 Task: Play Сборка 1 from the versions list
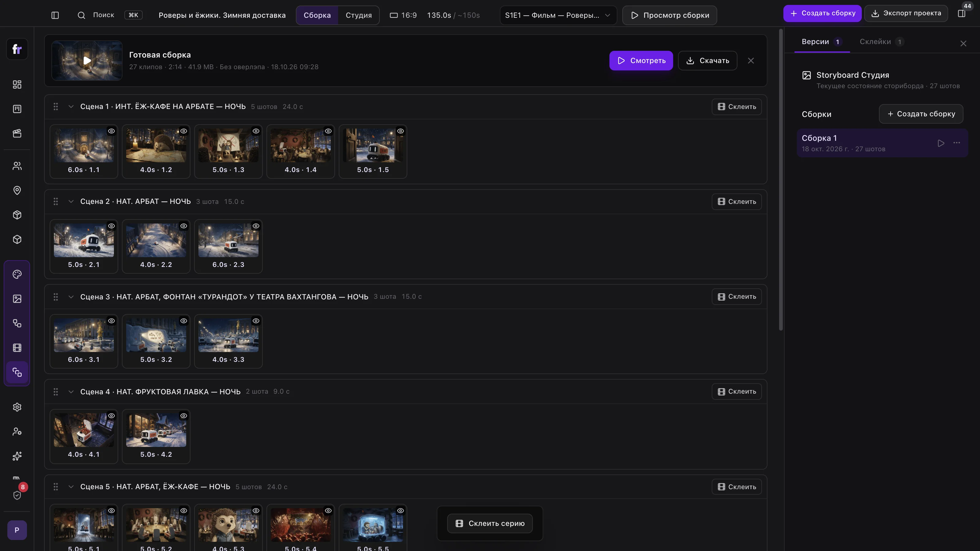(x=941, y=143)
